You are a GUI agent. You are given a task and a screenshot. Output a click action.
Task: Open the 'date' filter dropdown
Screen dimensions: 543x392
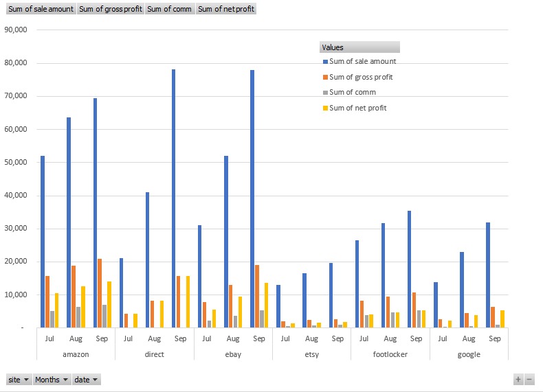(x=86, y=380)
